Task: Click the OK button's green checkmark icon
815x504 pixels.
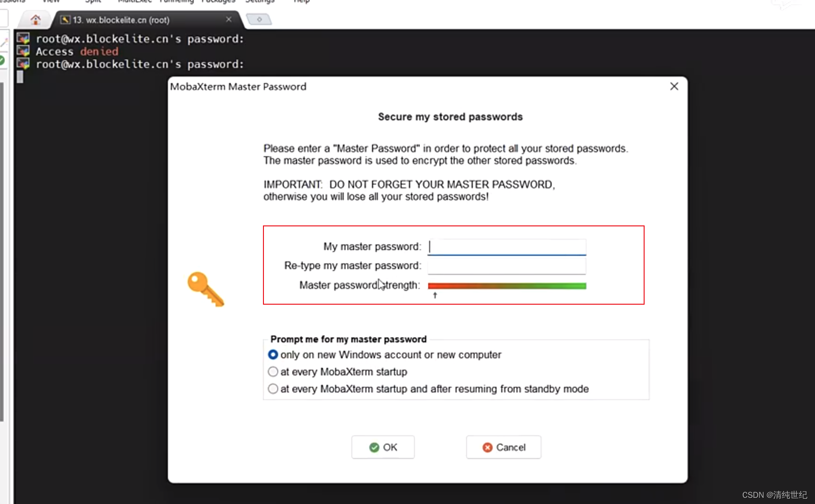Action: (x=375, y=447)
